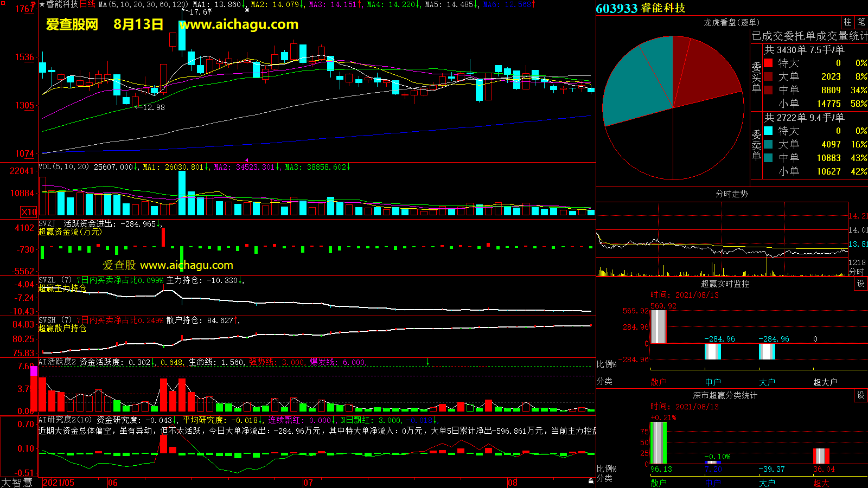Image resolution: width=868 pixels, height=488 pixels.
Task: Click the 603933 stock code
Action: click(617, 8)
